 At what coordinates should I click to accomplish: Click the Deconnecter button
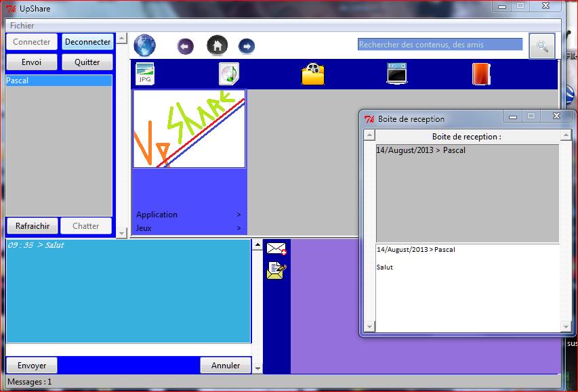pyautogui.click(x=87, y=41)
